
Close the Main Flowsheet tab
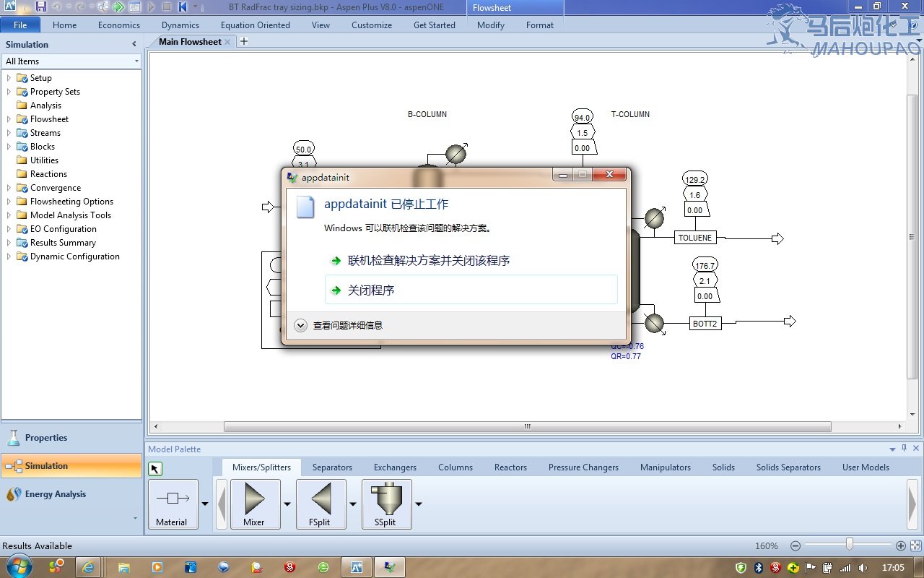227,42
